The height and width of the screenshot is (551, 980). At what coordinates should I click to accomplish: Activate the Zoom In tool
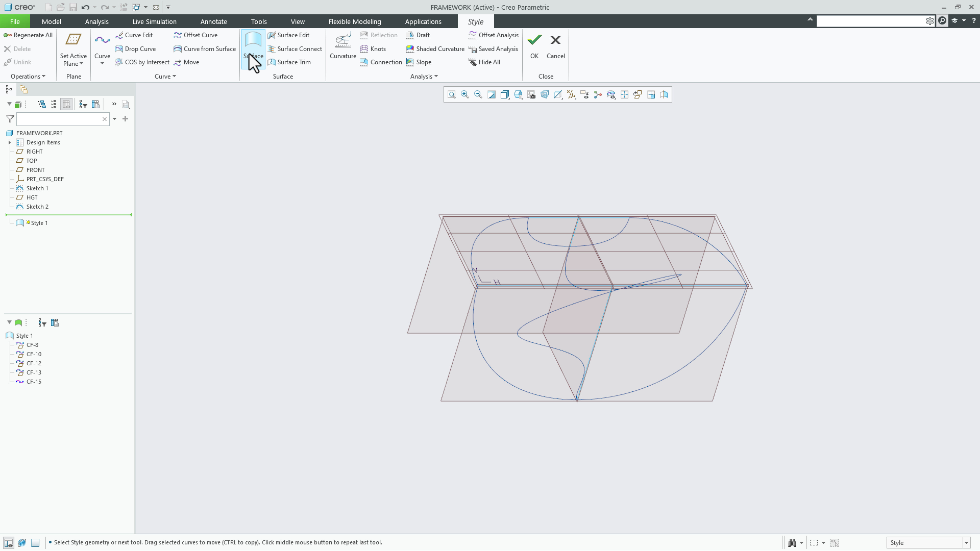pos(464,94)
